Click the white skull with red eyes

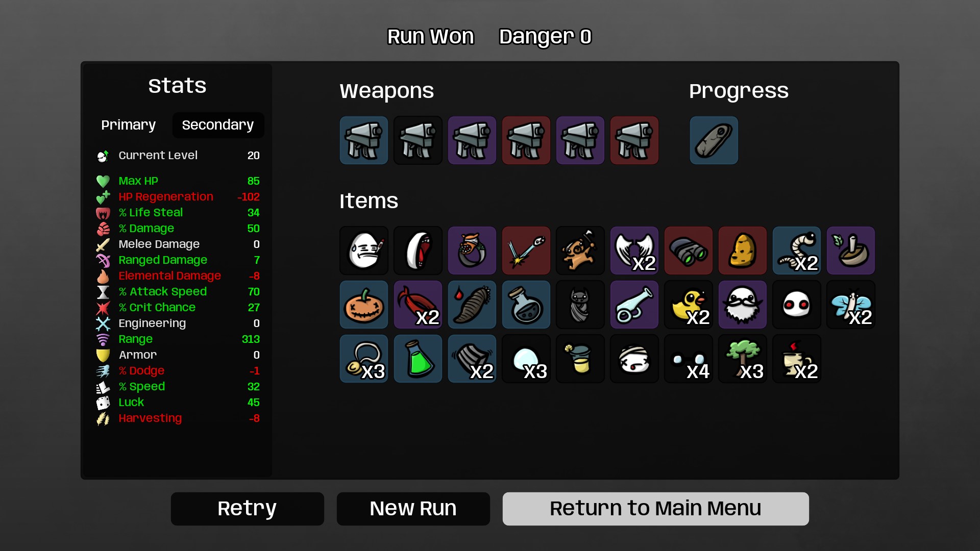797,305
